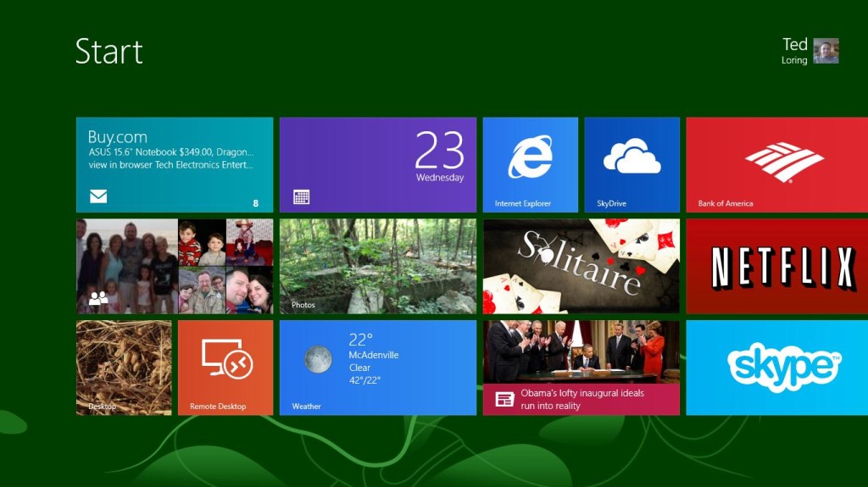Screen dimensions: 868x487
Task: Open the Photos tile
Action: [377, 266]
